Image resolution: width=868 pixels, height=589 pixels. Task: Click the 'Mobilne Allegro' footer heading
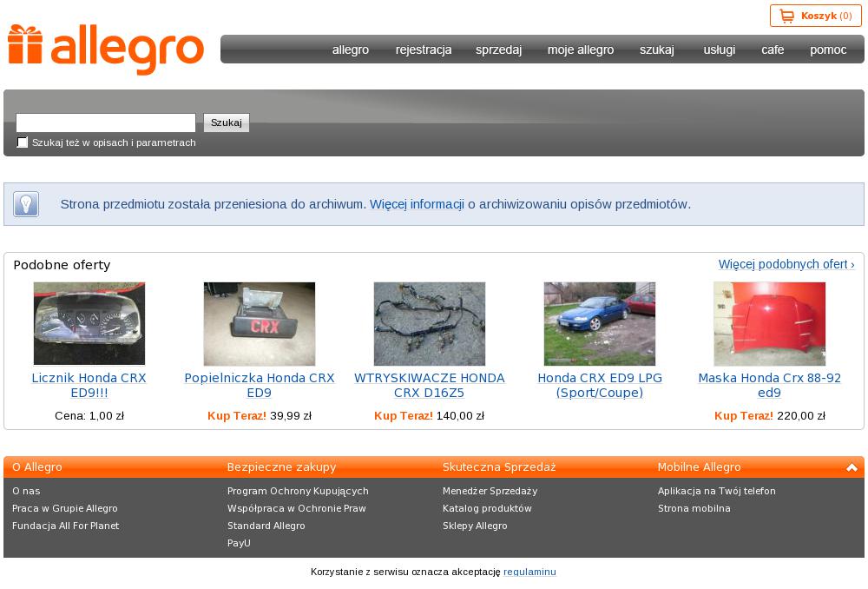point(699,467)
